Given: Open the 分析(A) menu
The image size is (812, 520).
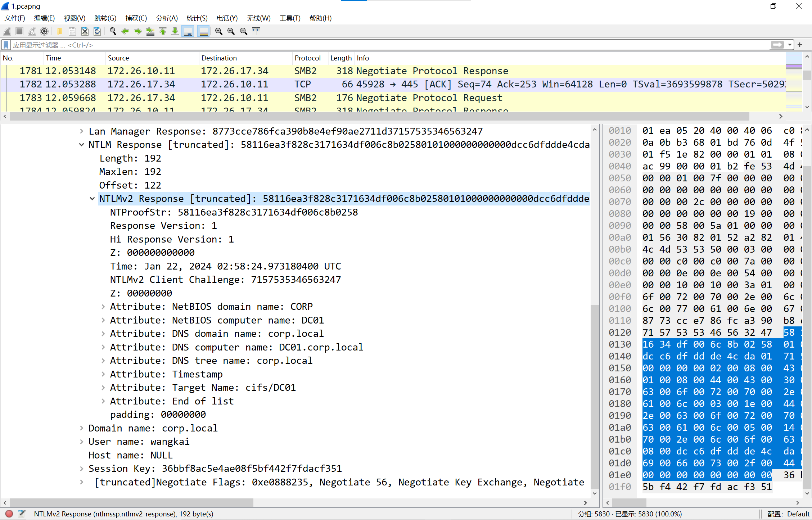Looking at the screenshot, I should (167, 18).
